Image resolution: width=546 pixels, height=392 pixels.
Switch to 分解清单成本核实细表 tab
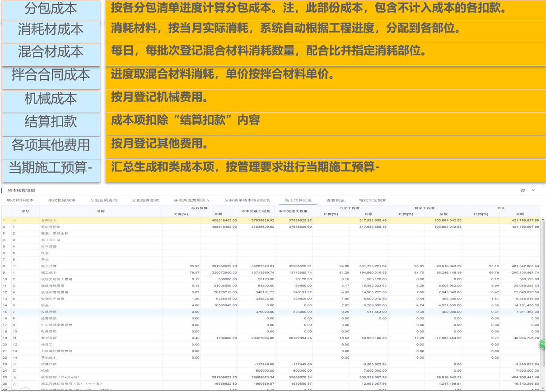coord(247,200)
